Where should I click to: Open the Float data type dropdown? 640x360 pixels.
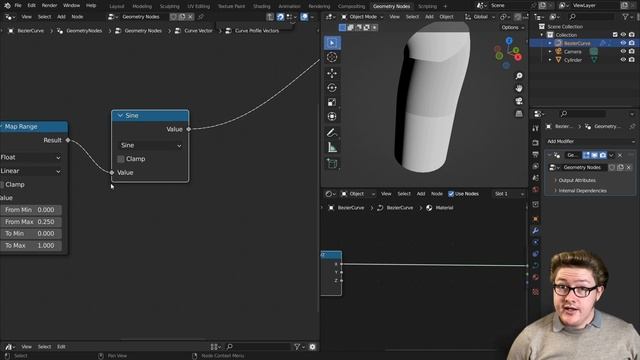(x=31, y=158)
